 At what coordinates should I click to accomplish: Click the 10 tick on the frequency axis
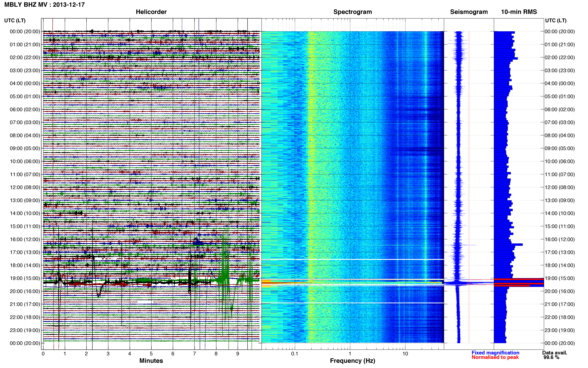click(405, 354)
